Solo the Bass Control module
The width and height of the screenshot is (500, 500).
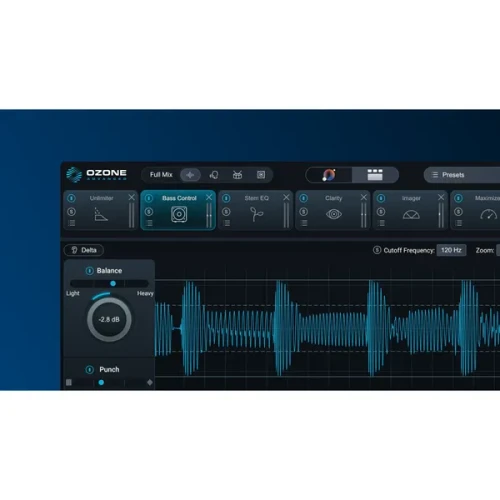coord(149,212)
